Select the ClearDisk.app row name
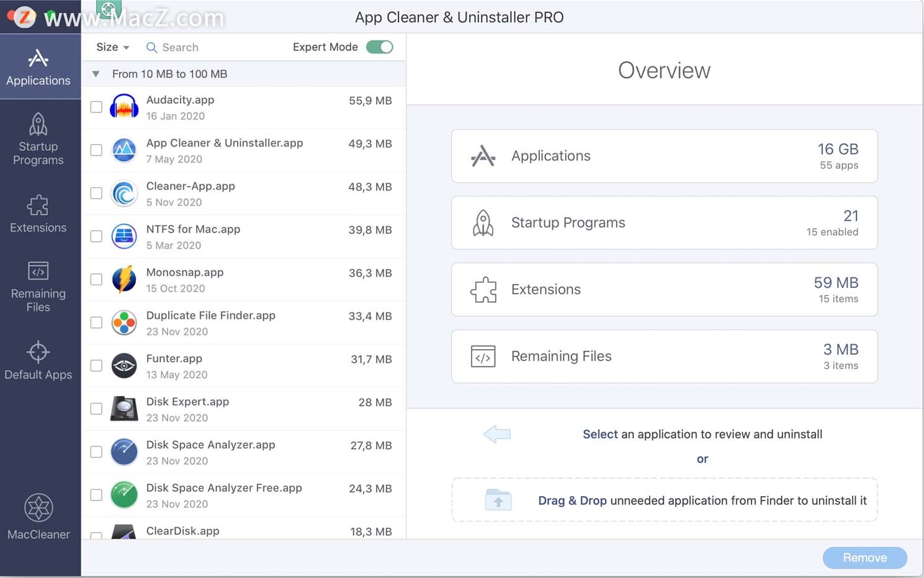This screenshot has width=924, height=578. [x=183, y=531]
